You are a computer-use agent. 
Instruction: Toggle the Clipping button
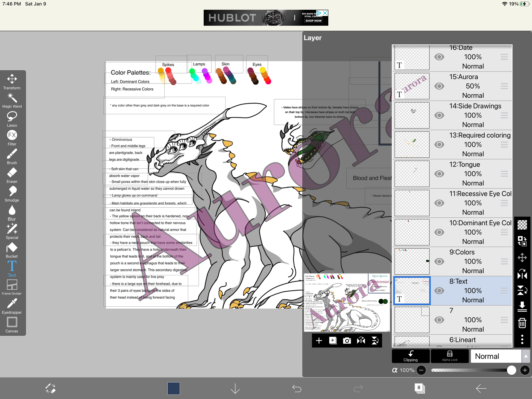pos(411,356)
